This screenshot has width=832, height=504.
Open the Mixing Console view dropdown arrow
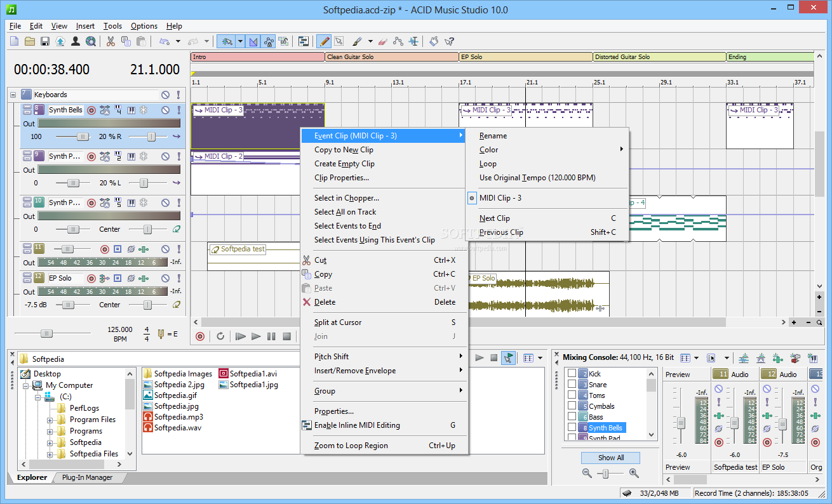[697, 358]
